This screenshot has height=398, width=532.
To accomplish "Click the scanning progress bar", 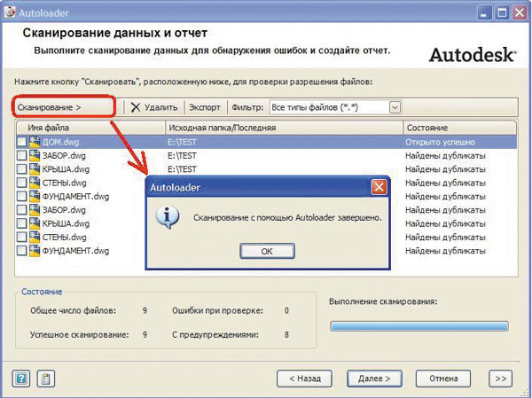I will (x=419, y=326).
